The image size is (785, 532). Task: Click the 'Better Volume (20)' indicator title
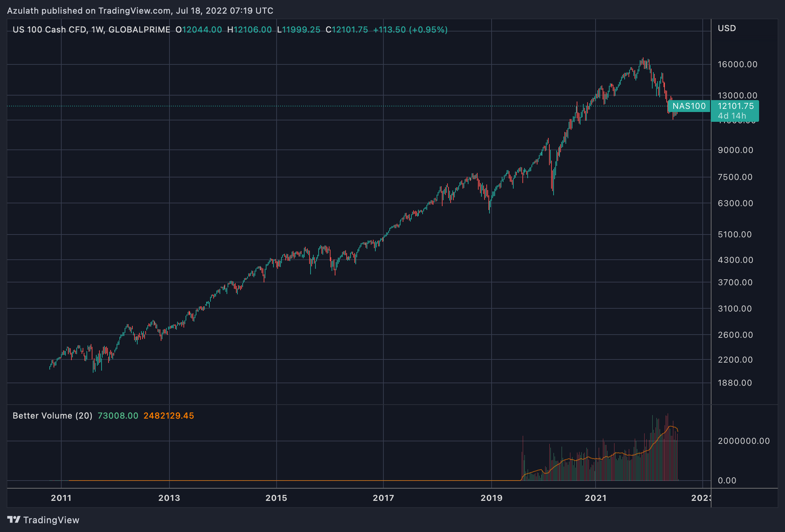53,416
